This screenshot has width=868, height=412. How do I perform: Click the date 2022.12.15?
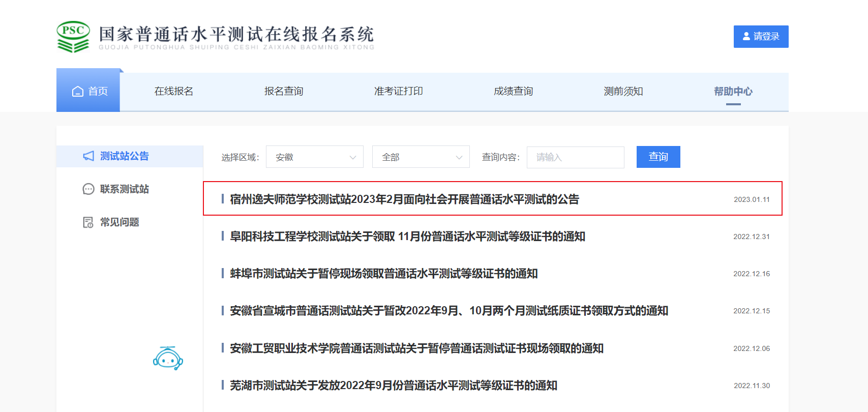pyautogui.click(x=752, y=311)
